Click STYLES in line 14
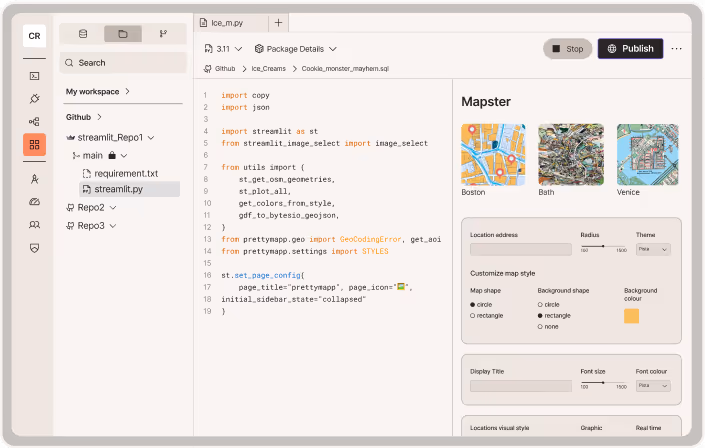 tap(375, 251)
